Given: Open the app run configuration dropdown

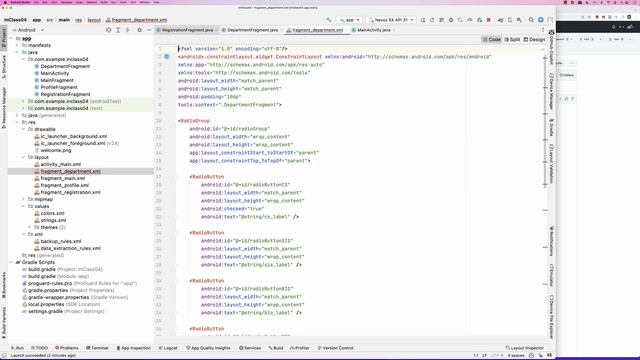Looking at the screenshot, I should click(349, 20).
